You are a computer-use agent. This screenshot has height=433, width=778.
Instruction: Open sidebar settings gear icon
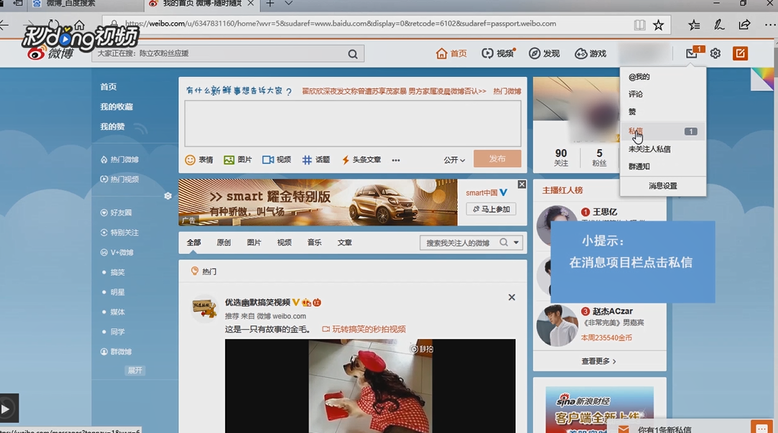[168, 196]
